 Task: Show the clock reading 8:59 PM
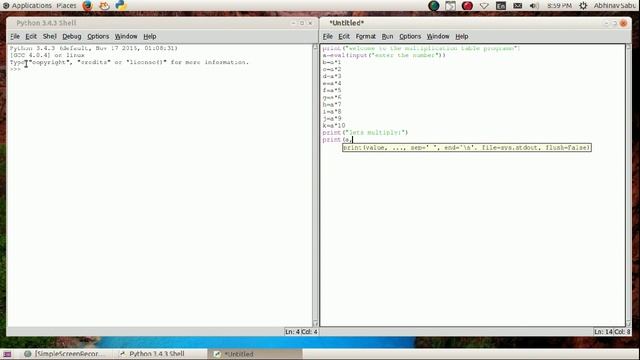coord(559,6)
